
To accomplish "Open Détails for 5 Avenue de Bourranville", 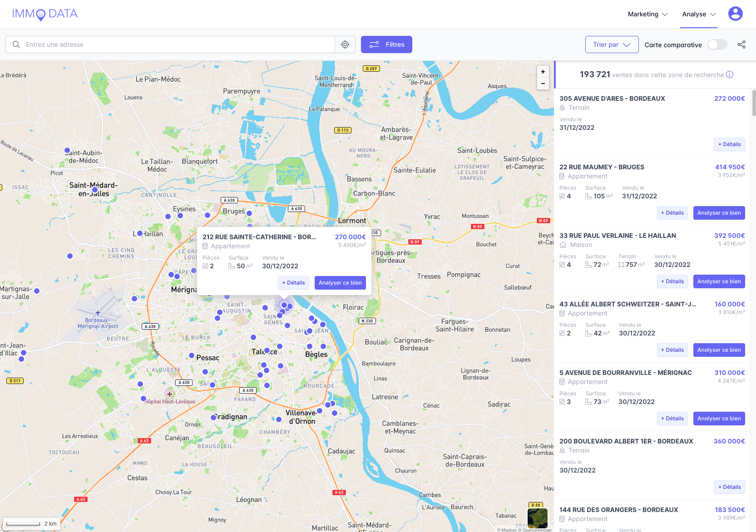I will click(672, 419).
